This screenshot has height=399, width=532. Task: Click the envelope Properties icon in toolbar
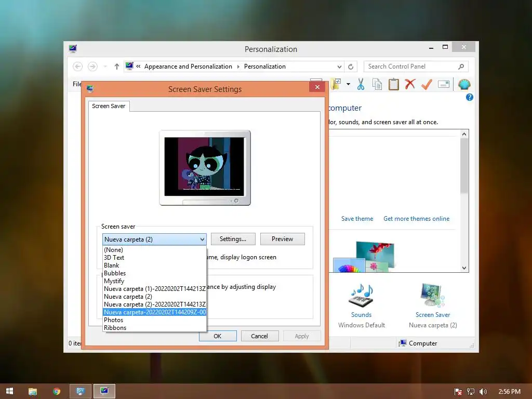click(x=444, y=84)
